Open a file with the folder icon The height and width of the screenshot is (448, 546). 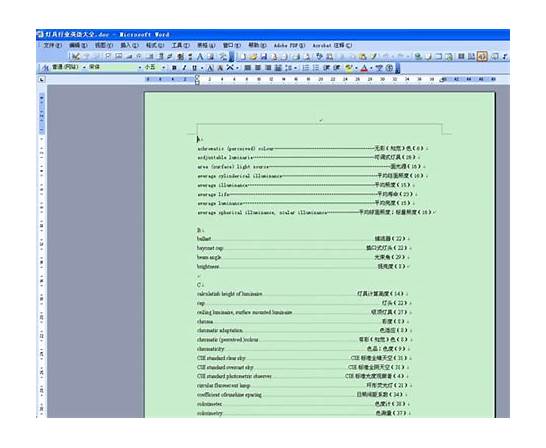(x=253, y=56)
